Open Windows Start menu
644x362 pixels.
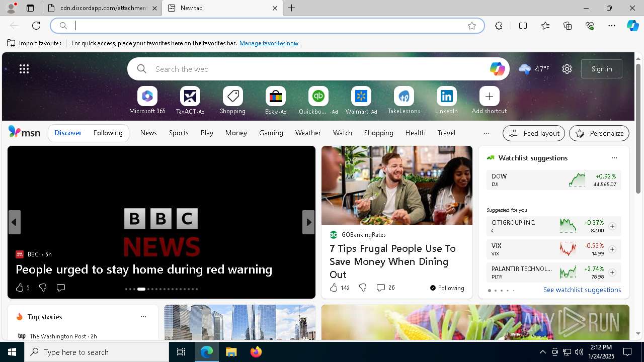click(12, 352)
